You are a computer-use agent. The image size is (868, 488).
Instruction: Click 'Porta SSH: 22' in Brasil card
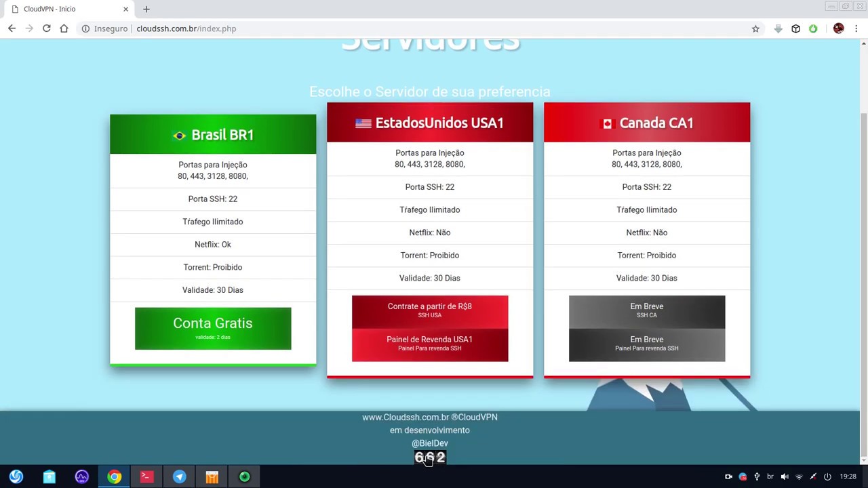(213, 199)
